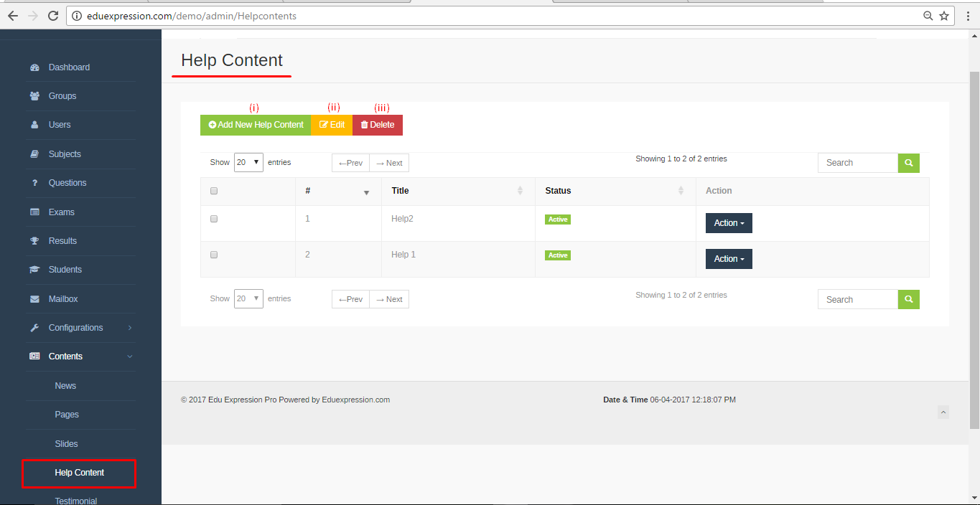Click the browser forward arrow
Viewport: 980px width, 505px height.
[x=32, y=16]
